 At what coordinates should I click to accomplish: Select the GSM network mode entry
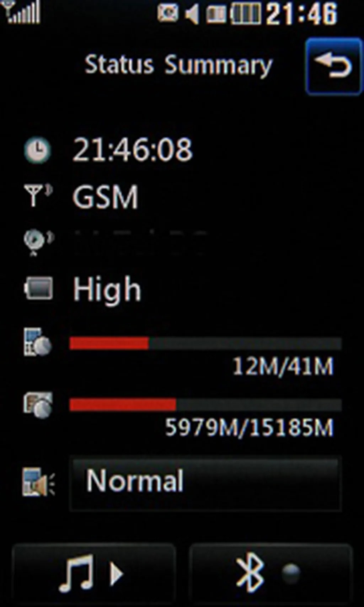pyautogui.click(x=105, y=196)
